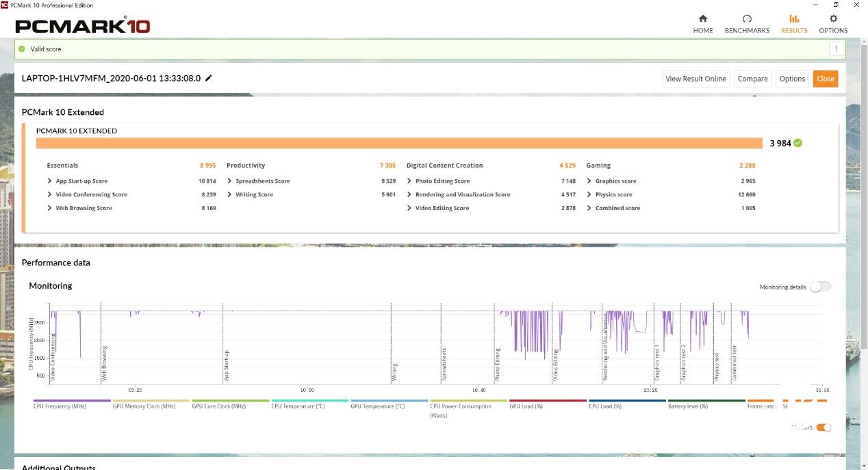Viewport: 868px width, 470px height.
Task: Open the Benchmarks gauge icon
Action: pyautogui.click(x=747, y=18)
